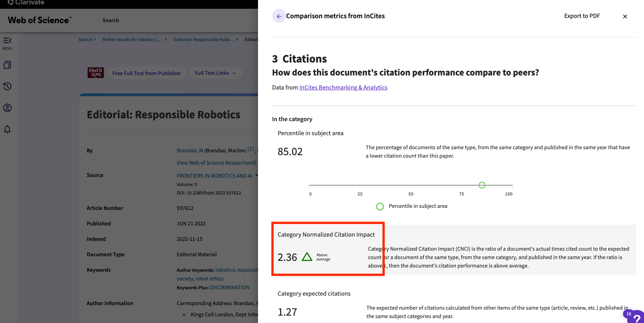Image resolution: width=644 pixels, height=323 pixels.
Task: Open the Search History panel
Action: (x=7, y=86)
